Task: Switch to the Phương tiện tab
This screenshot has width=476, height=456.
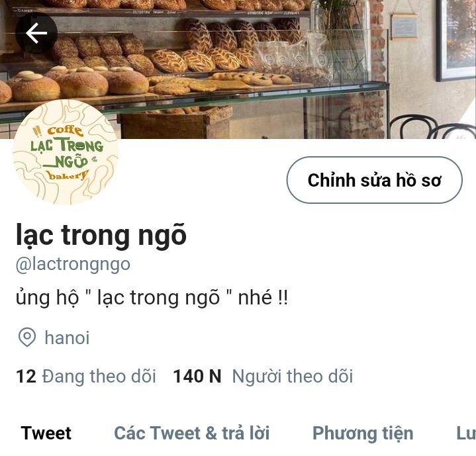Action: click(x=363, y=433)
